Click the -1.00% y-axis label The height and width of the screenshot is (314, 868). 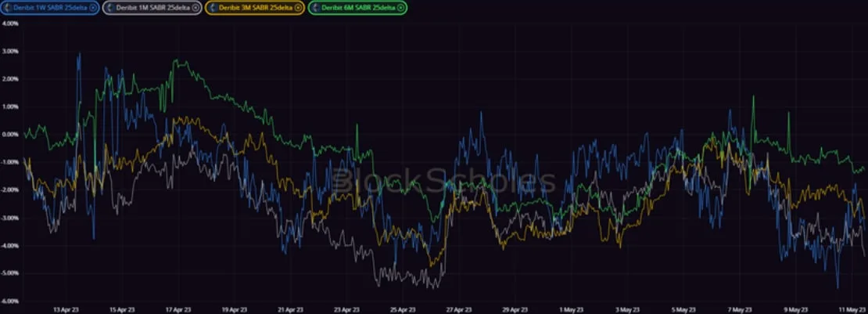[10, 163]
